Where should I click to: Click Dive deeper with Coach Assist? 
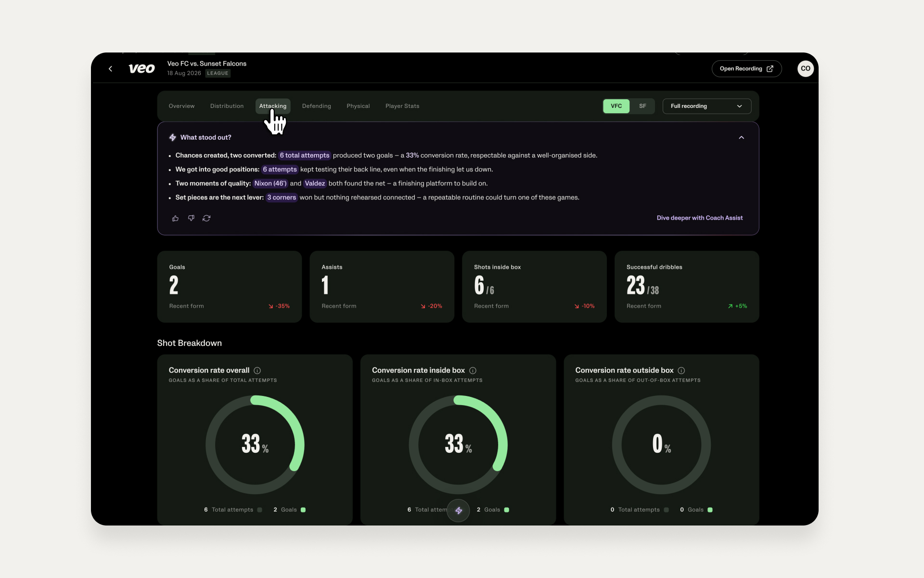tap(700, 218)
